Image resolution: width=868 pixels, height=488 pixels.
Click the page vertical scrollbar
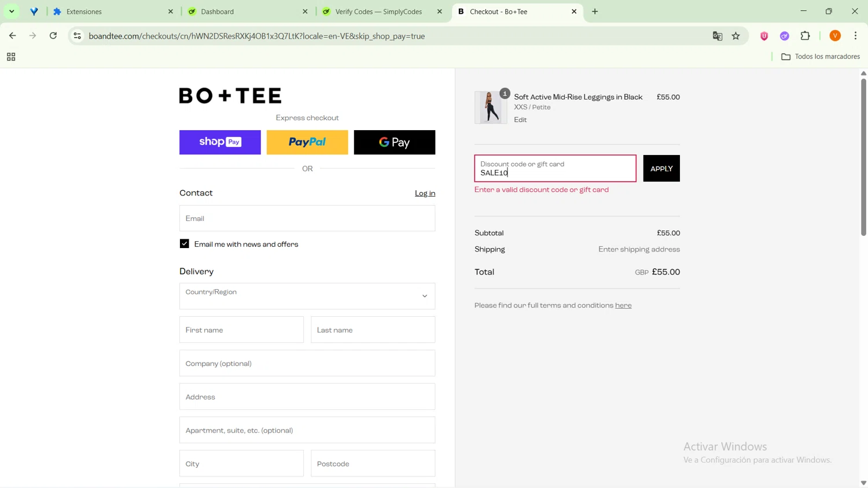pyautogui.click(x=863, y=157)
